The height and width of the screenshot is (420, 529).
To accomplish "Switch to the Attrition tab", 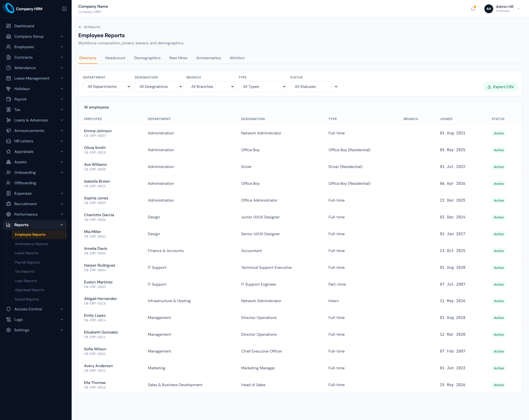I will 237,58.
